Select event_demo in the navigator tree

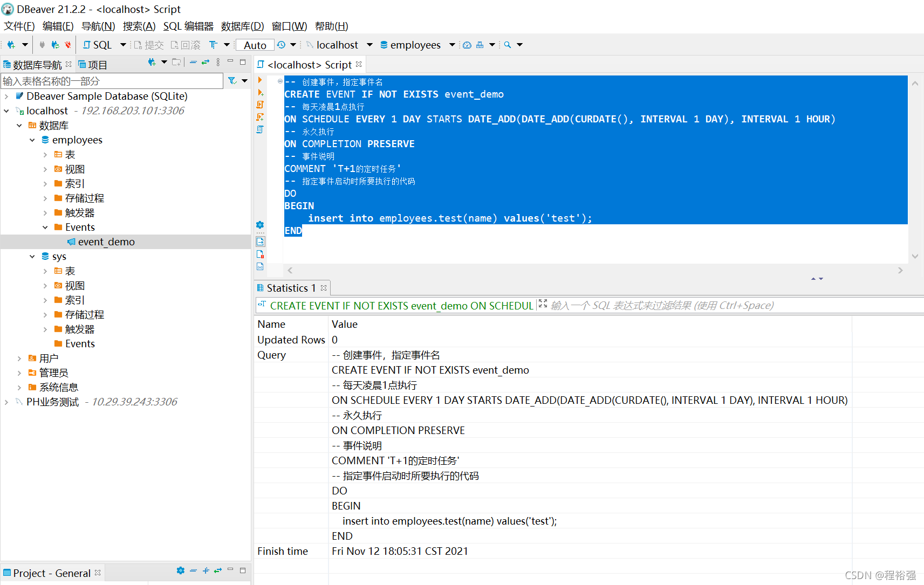pyautogui.click(x=106, y=242)
